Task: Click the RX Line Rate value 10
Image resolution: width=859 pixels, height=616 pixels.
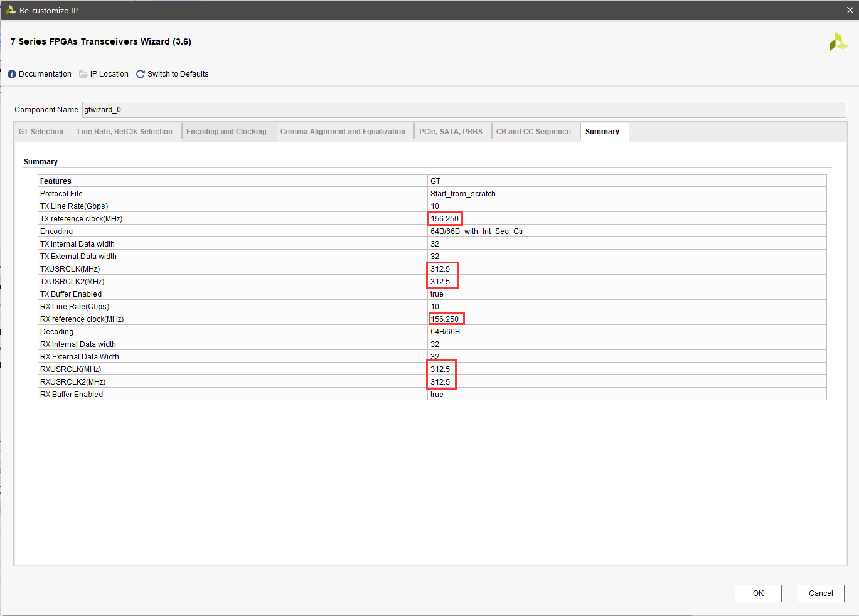Action: pos(435,307)
